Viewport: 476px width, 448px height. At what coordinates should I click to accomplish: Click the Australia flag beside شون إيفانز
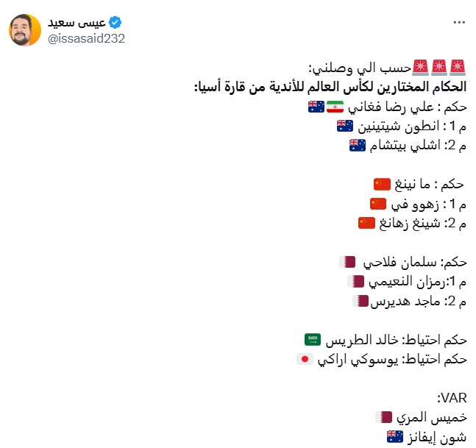click(x=395, y=436)
